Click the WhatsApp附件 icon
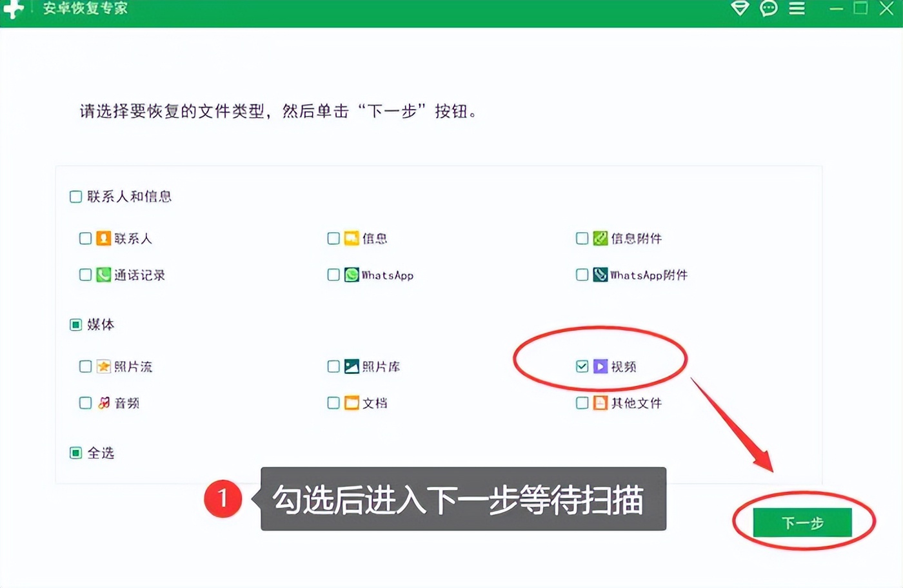 click(x=600, y=275)
